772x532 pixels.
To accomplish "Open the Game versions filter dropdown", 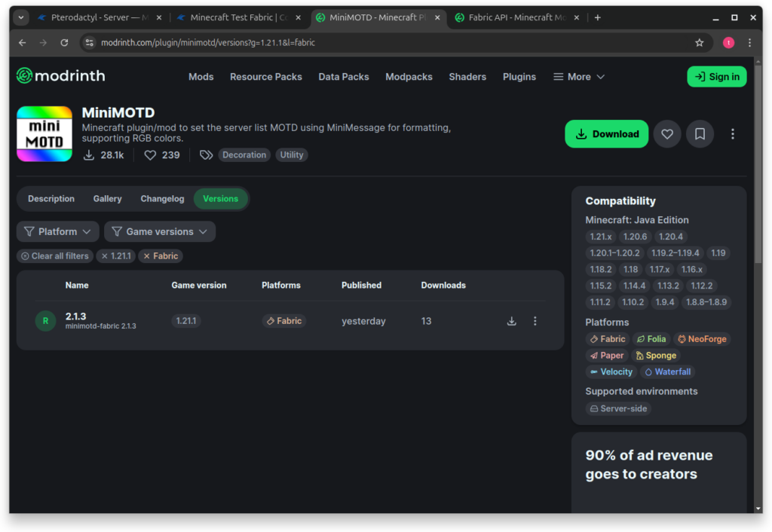I will pyautogui.click(x=160, y=231).
